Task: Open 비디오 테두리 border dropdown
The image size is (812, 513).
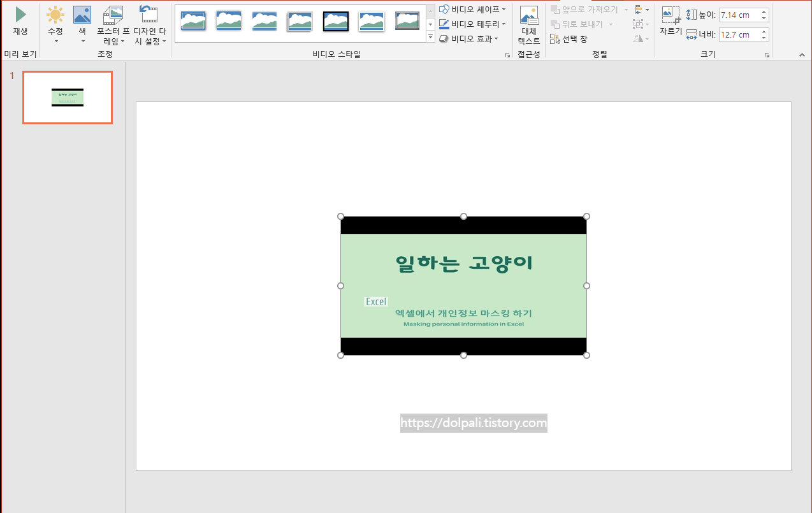Action: (472, 24)
